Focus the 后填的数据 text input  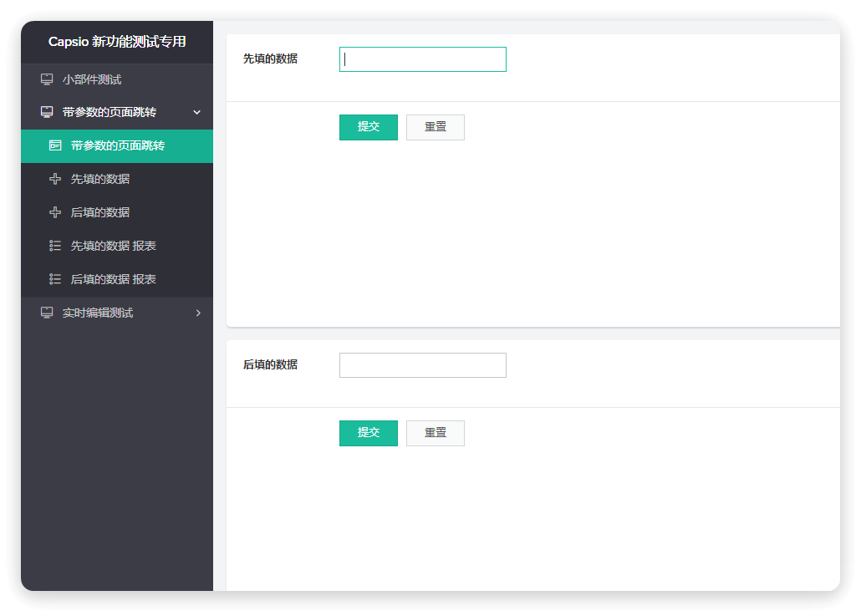[x=423, y=365]
